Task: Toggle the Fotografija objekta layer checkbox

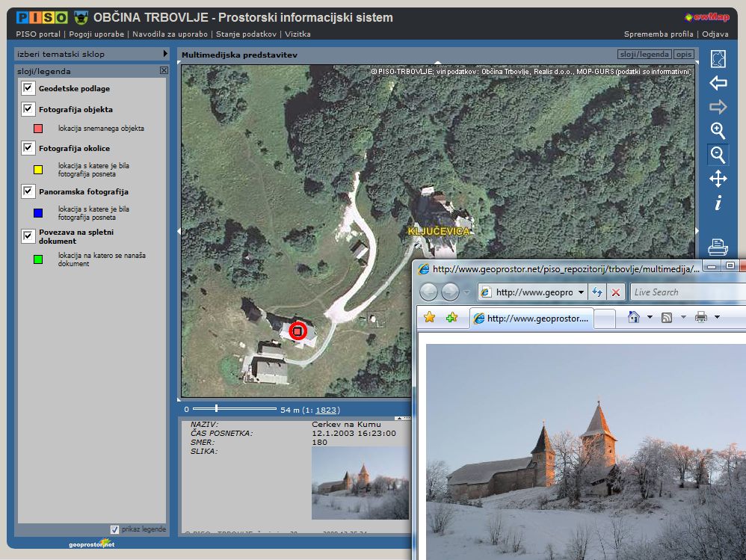Action: click(x=28, y=109)
